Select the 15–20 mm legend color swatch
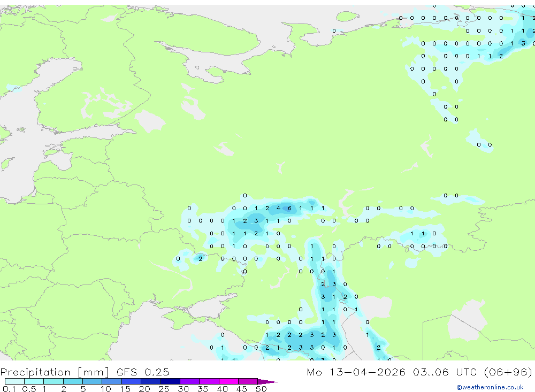 (132, 381)
